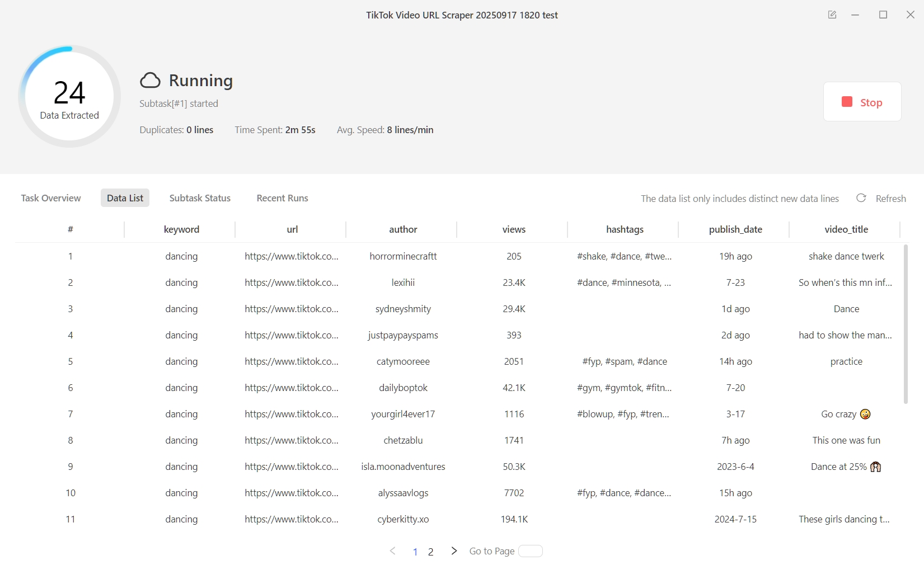Open the Recent Runs tab

(282, 198)
